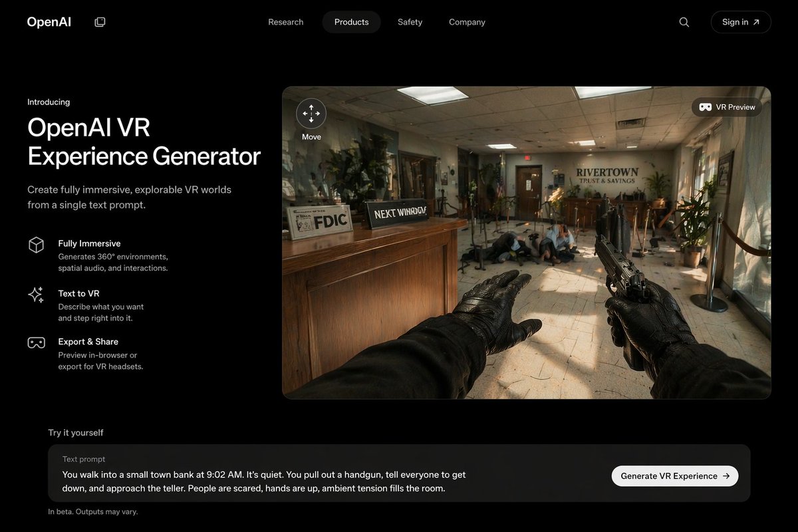The image size is (798, 532).
Task: Click the Fully Immersive cube icon
Action: click(x=36, y=245)
